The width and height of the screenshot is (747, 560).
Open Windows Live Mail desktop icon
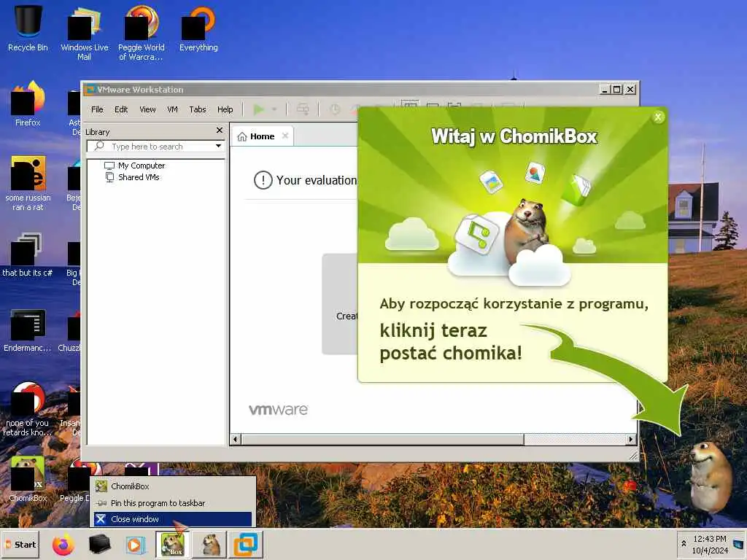(85, 32)
